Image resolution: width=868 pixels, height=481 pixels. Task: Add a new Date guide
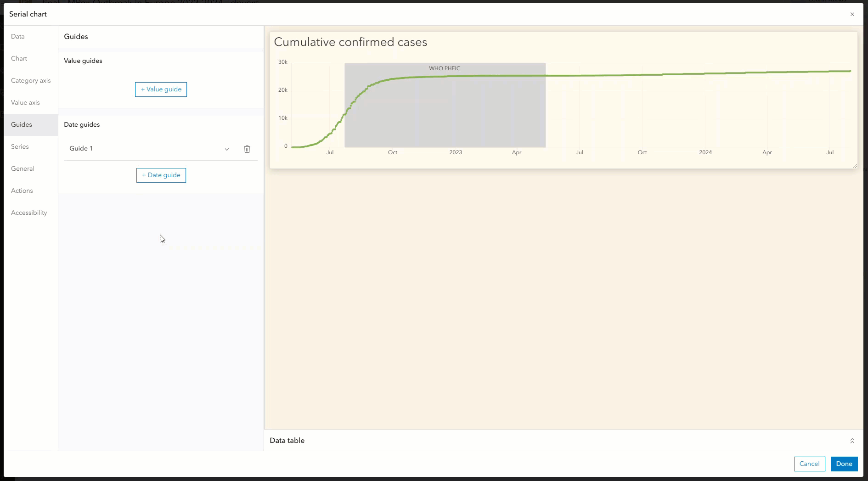pos(161,175)
